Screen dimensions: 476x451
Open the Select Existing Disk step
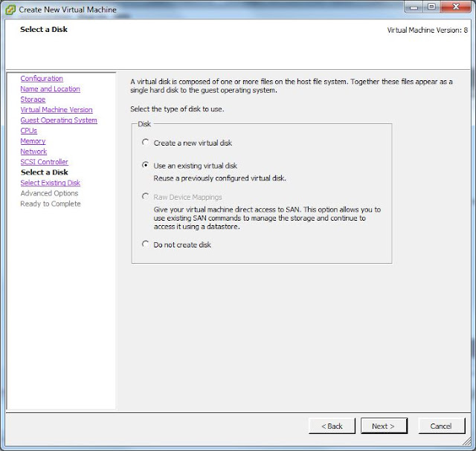click(51, 183)
